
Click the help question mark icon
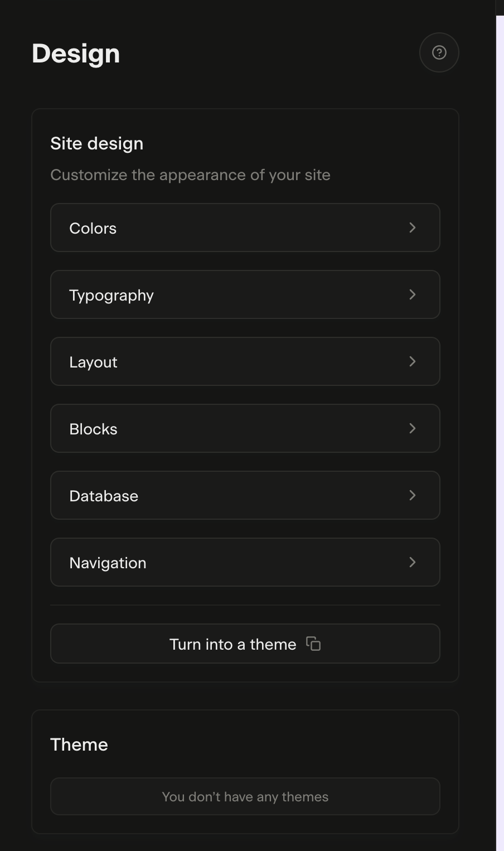coord(439,52)
